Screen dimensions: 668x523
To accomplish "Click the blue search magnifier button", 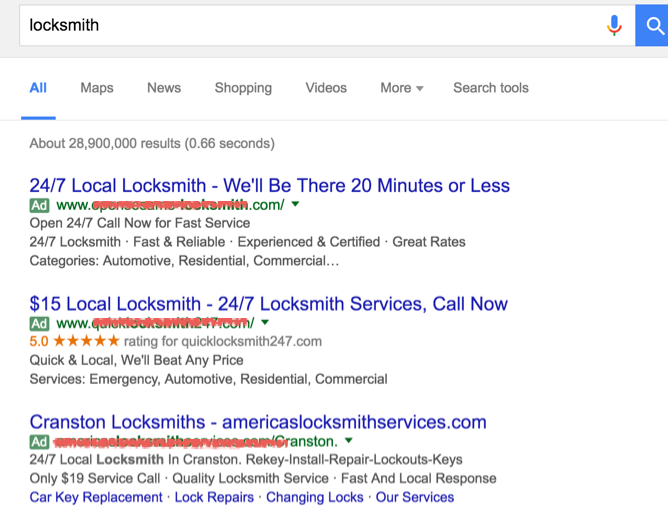I will coord(652,25).
